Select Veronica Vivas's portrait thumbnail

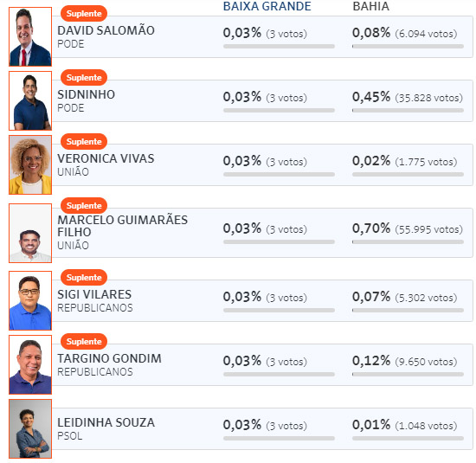coord(30,164)
